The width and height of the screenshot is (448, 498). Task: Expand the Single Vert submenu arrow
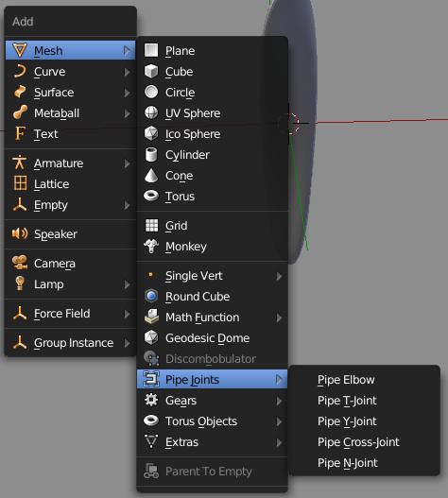tap(279, 276)
